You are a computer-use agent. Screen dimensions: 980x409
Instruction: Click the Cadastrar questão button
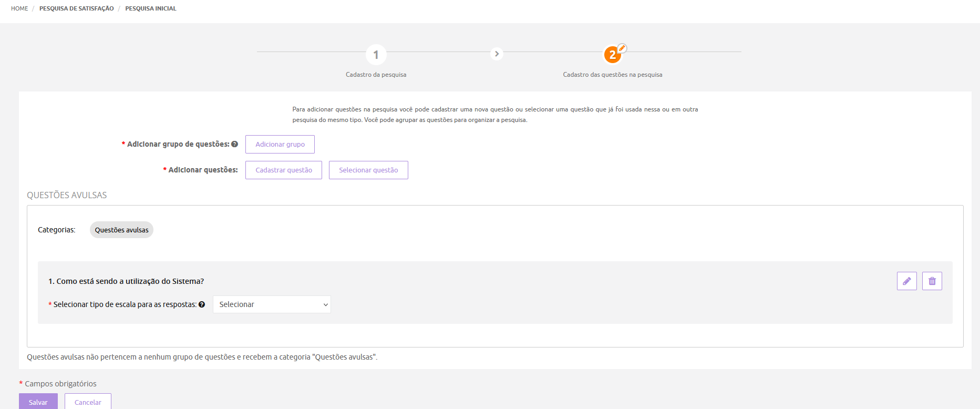pos(284,170)
